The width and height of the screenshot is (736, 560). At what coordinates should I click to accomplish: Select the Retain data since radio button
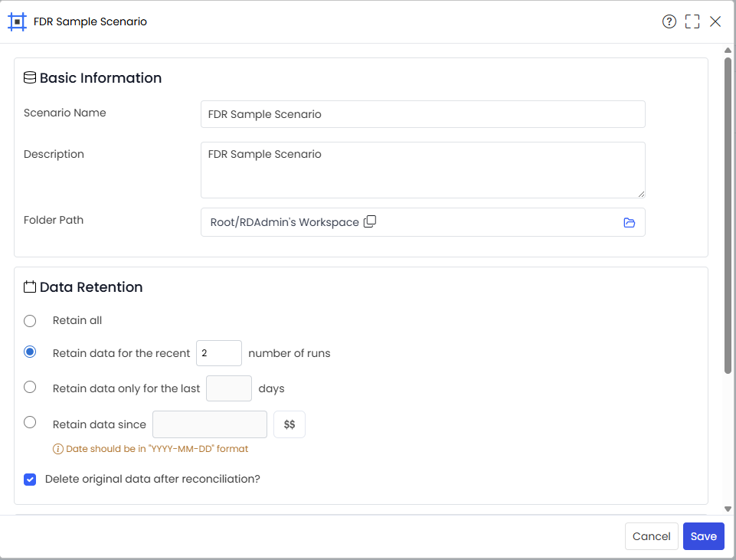click(30, 422)
